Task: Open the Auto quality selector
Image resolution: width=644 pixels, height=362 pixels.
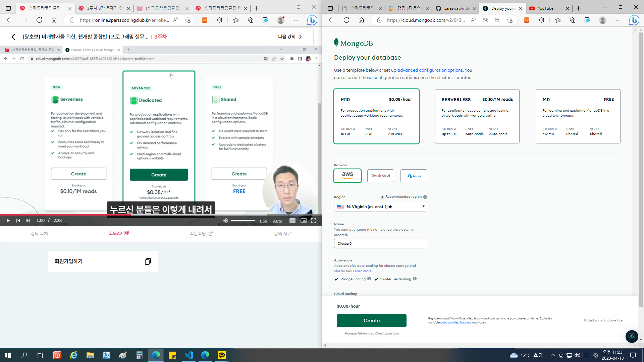Action: click(278, 221)
